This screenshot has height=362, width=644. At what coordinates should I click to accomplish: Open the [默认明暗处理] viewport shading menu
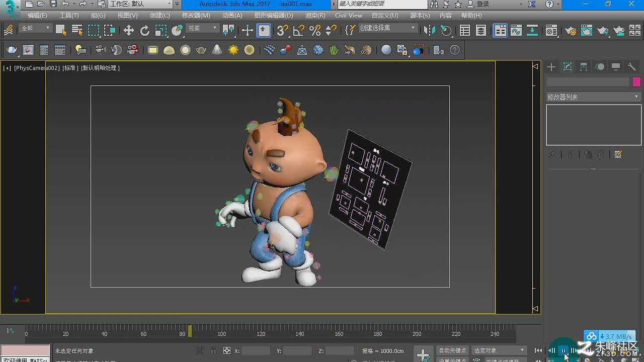[x=101, y=68]
